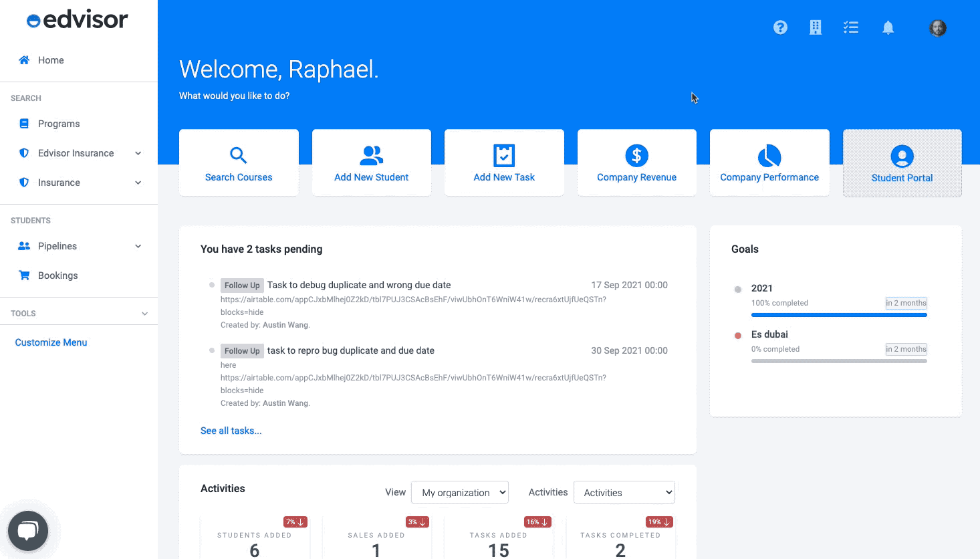The height and width of the screenshot is (559, 980).
Task: Open the chat bubble widget
Action: pyautogui.click(x=28, y=531)
